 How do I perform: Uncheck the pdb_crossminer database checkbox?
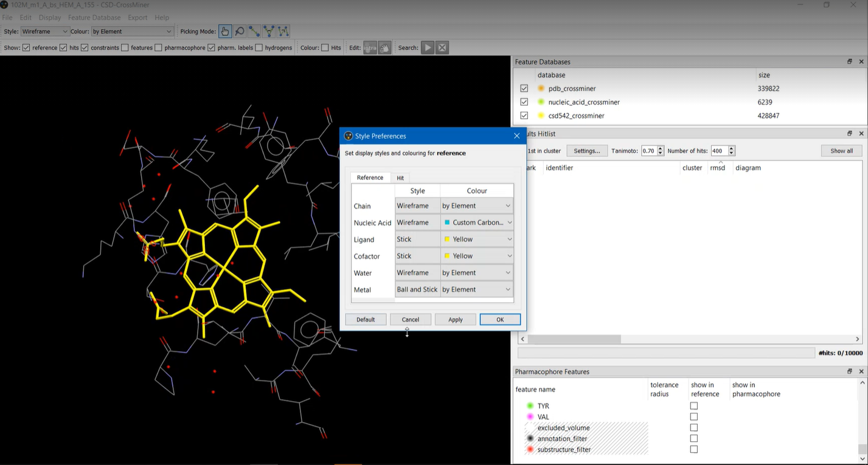[x=524, y=89]
